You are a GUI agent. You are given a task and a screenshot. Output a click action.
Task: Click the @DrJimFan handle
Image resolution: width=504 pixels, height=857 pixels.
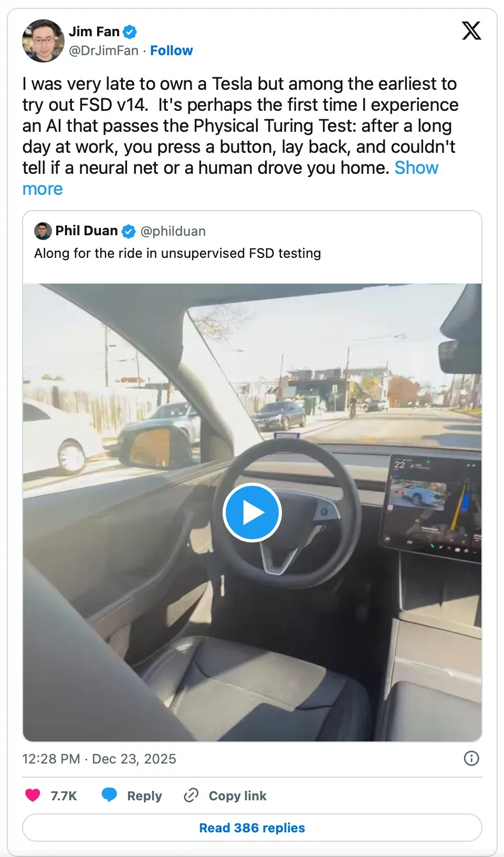tap(103, 50)
